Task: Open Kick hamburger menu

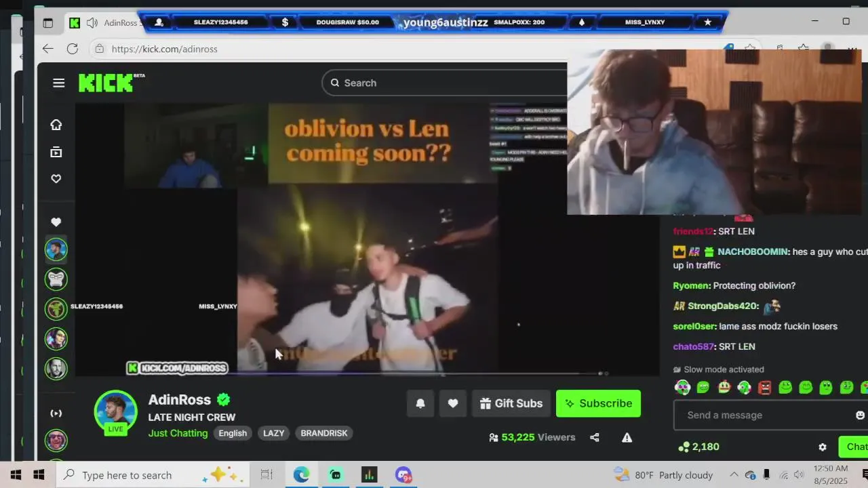Action: pos(59,83)
